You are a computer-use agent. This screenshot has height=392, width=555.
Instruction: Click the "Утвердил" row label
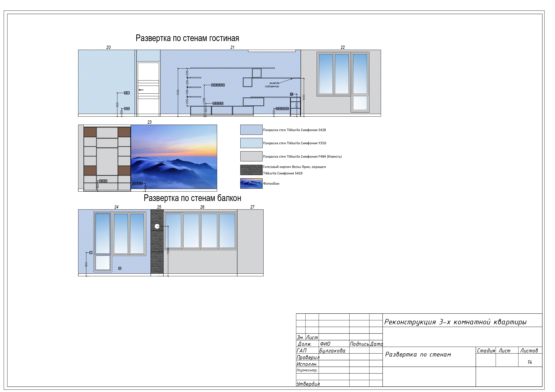(x=308, y=384)
